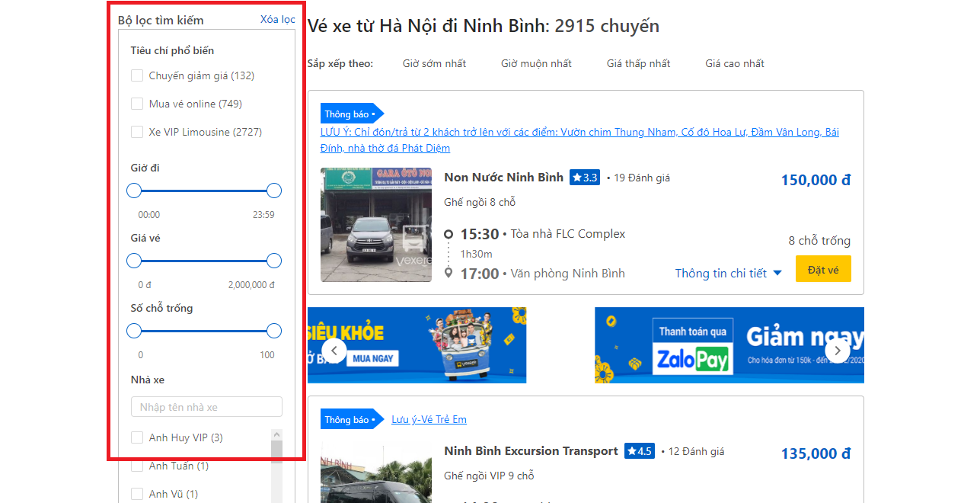Sort by Giờ muộn nhất
The image size is (980, 503).
[536, 63]
